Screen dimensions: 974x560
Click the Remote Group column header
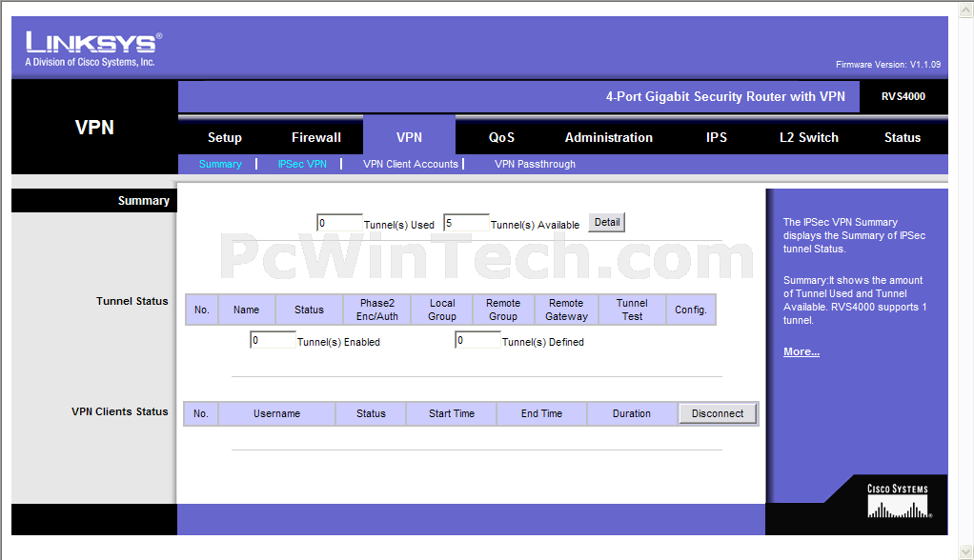click(503, 310)
